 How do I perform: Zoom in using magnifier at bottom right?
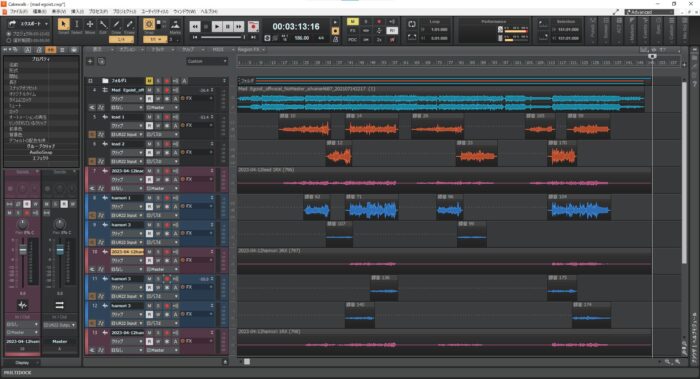(678, 362)
